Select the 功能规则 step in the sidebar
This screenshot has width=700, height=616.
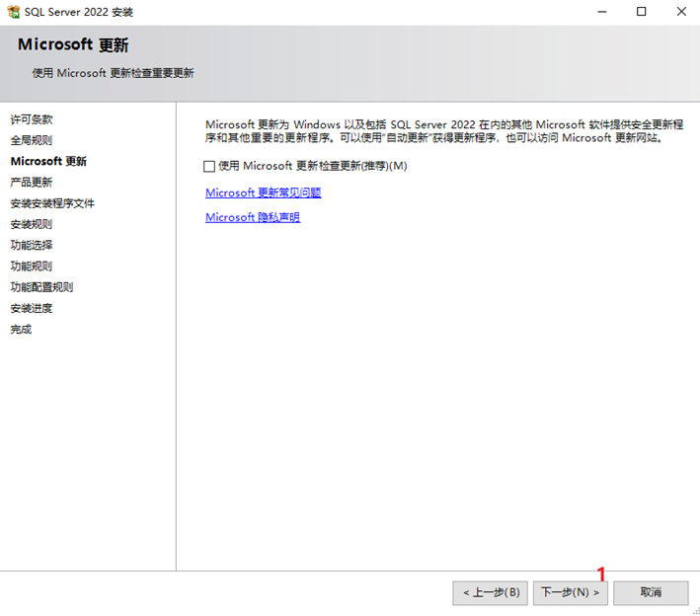32,266
